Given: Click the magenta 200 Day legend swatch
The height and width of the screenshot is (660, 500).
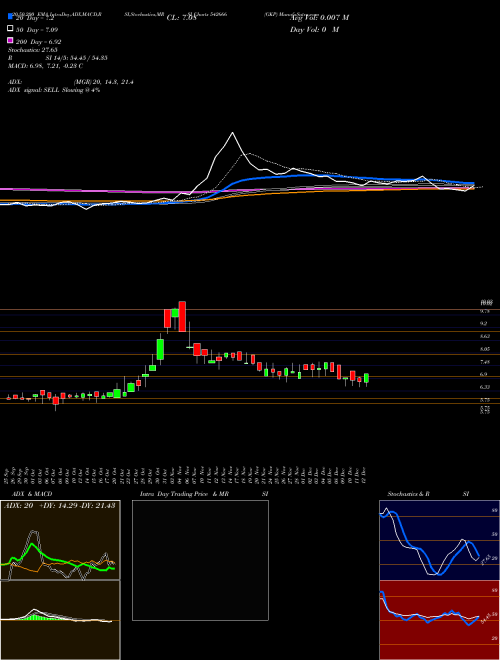Looking at the screenshot, I should 10,40.
